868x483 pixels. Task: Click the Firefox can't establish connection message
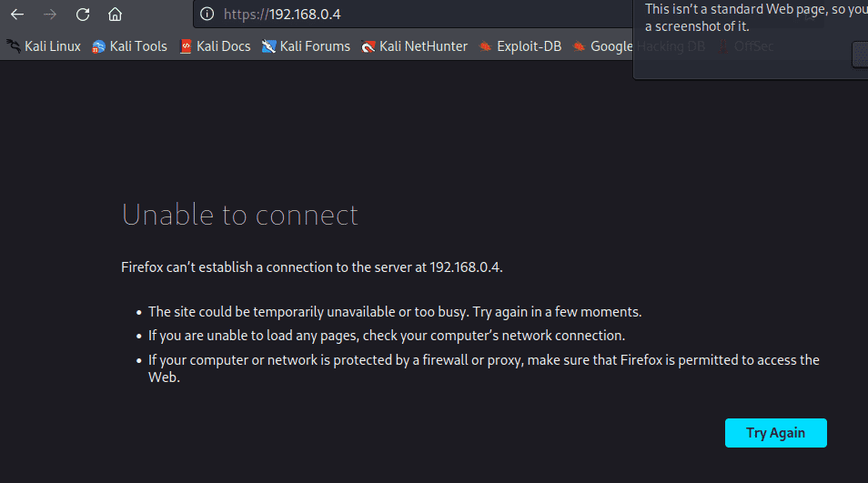312,267
